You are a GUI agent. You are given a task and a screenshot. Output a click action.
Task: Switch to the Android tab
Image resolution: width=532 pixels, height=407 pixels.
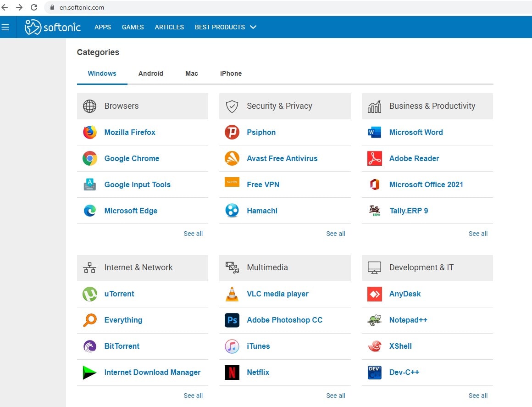(x=151, y=73)
